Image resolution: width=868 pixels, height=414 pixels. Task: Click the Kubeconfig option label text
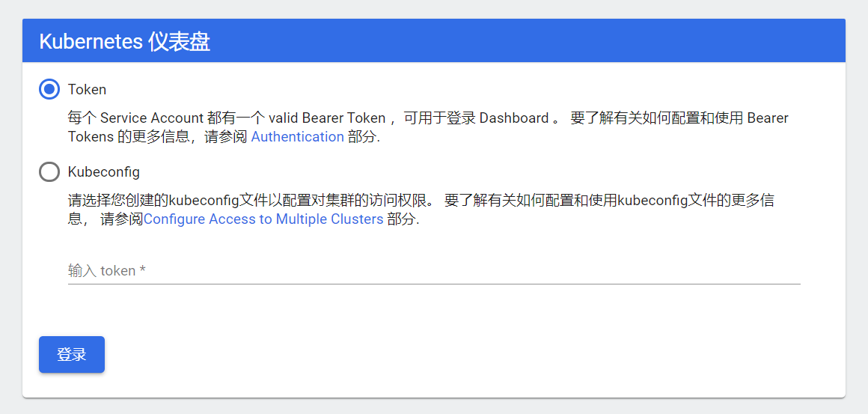[x=103, y=172]
